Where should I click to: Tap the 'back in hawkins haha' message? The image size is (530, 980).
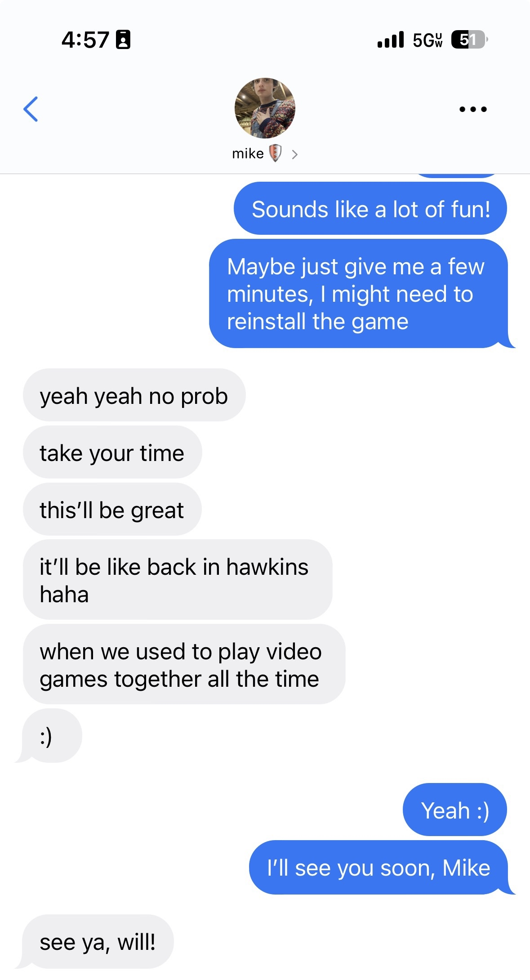pos(178,580)
